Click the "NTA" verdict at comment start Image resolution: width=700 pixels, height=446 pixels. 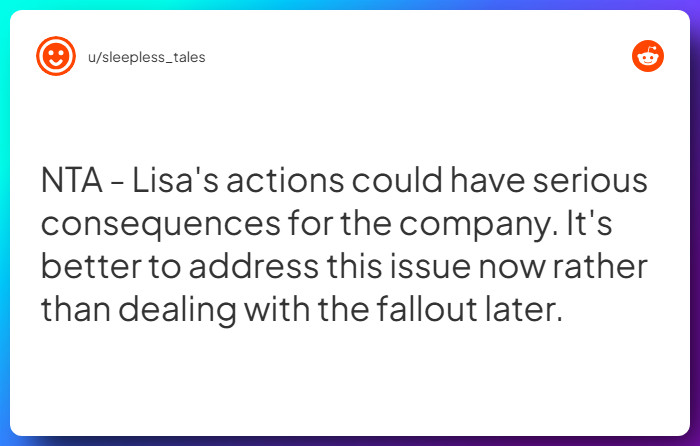pyautogui.click(x=74, y=182)
